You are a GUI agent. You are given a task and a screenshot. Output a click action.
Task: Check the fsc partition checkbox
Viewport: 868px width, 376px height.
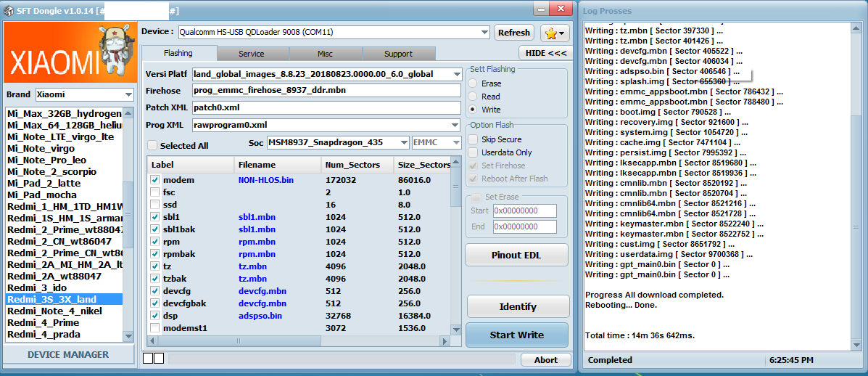pos(155,192)
